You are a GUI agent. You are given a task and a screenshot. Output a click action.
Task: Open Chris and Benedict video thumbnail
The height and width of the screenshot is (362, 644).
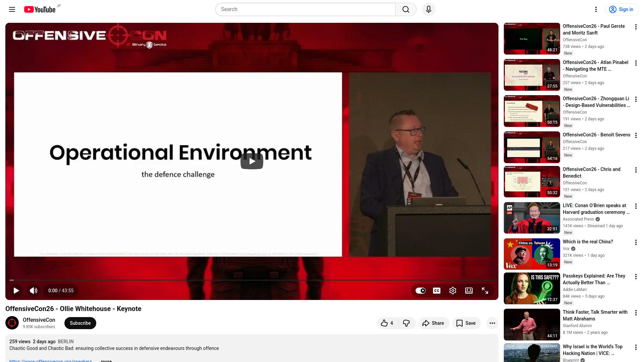coord(532,182)
